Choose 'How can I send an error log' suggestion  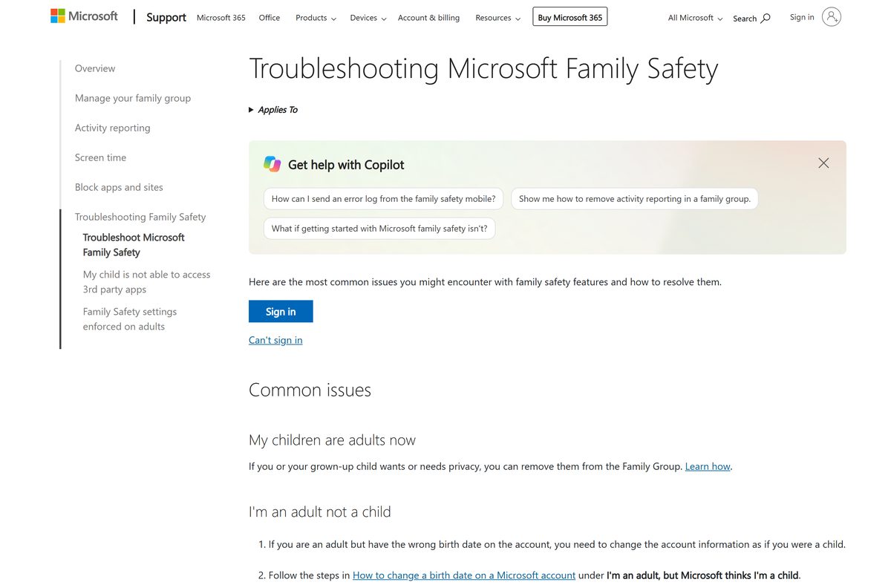[384, 199]
